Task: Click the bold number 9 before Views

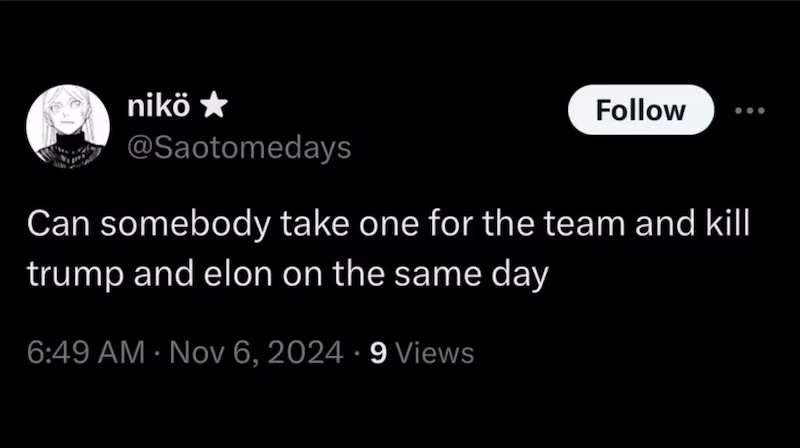Action: (378, 352)
